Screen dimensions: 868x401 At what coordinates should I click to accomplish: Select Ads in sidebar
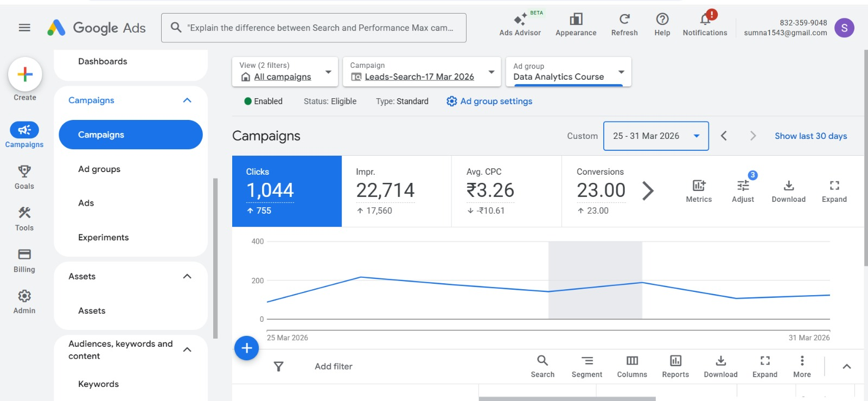[x=86, y=203]
